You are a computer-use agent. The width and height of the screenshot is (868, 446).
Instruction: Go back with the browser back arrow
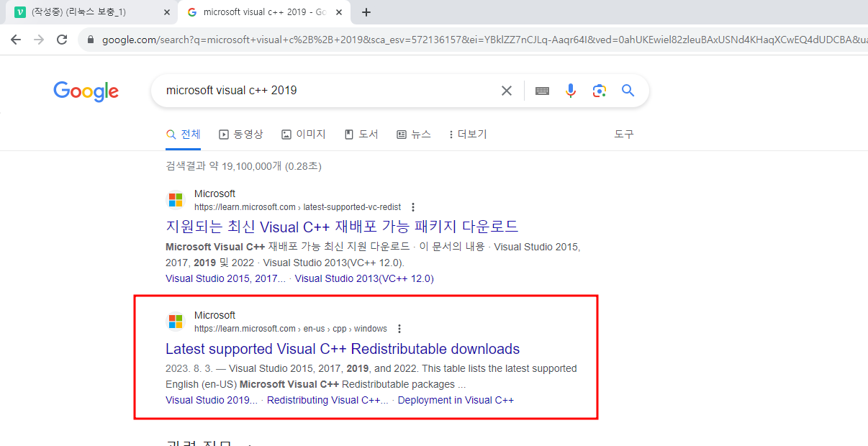[x=16, y=40]
